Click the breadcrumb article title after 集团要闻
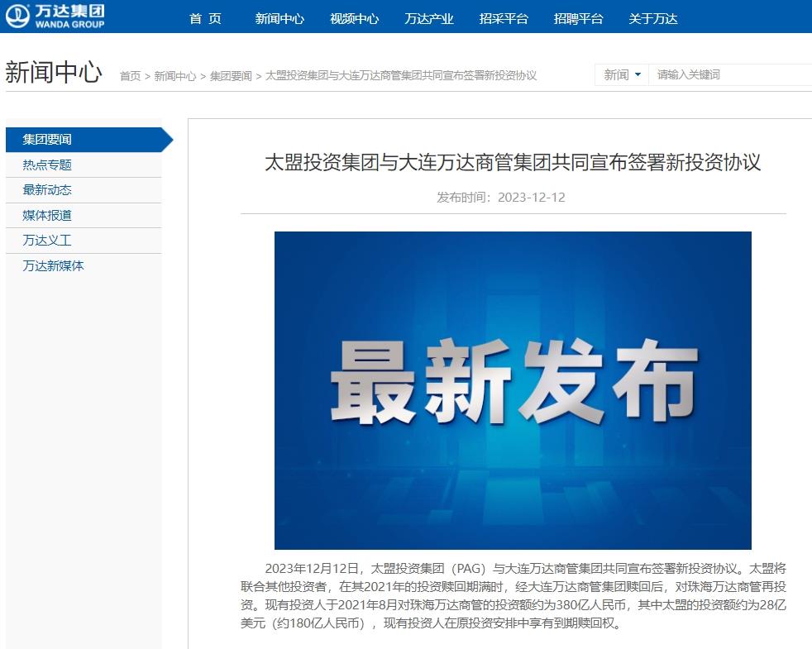 [x=401, y=75]
